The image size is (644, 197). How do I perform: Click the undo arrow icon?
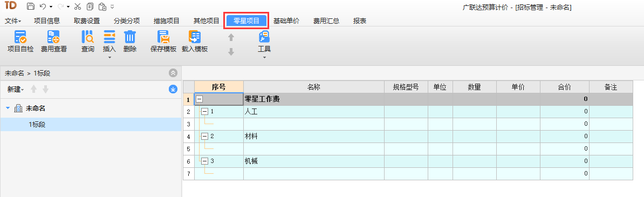click(43, 6)
